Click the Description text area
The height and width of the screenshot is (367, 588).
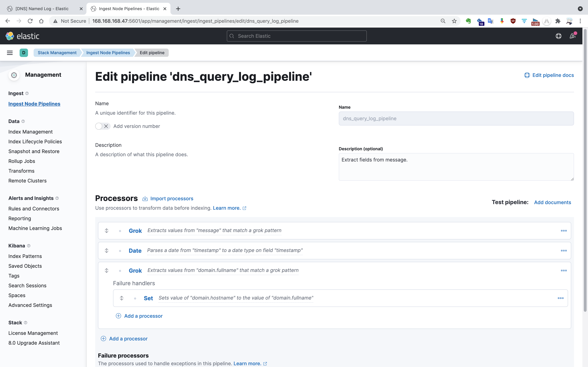pyautogui.click(x=456, y=167)
